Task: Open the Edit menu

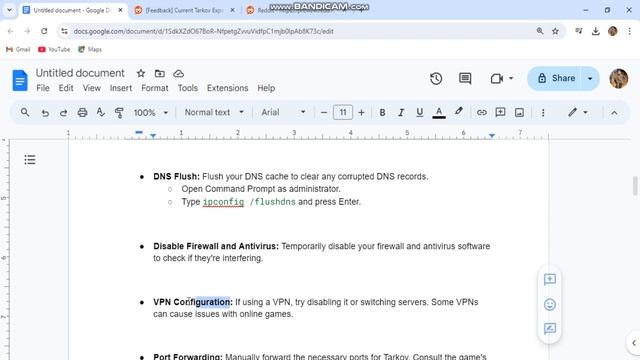Action: tap(66, 88)
